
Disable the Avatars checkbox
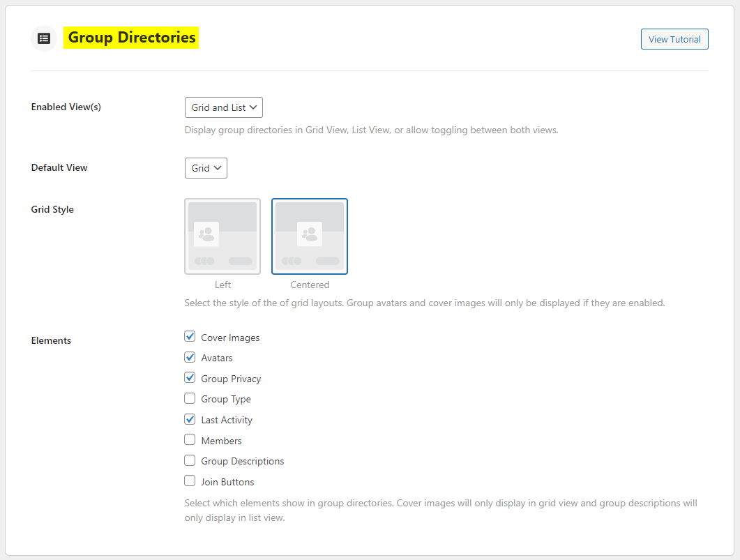190,358
